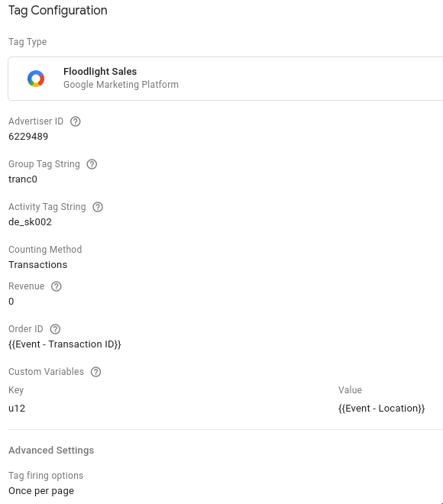Click the Counting Method value Transactions
This screenshot has height=504, width=443.
[x=38, y=265]
